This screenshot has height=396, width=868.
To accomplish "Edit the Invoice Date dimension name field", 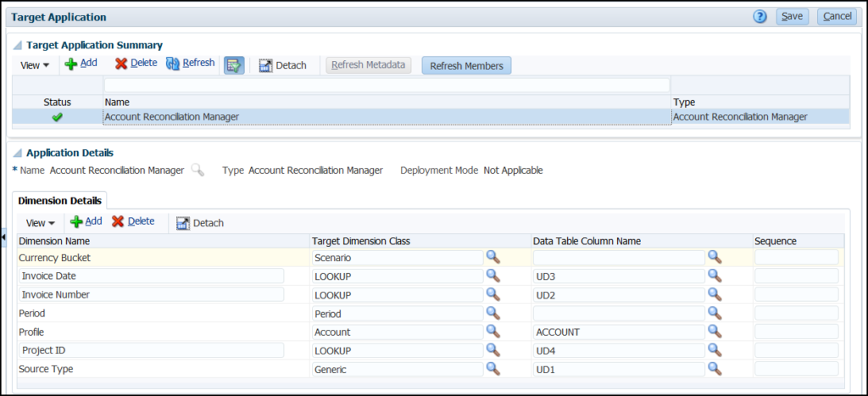I will pyautogui.click(x=151, y=276).
